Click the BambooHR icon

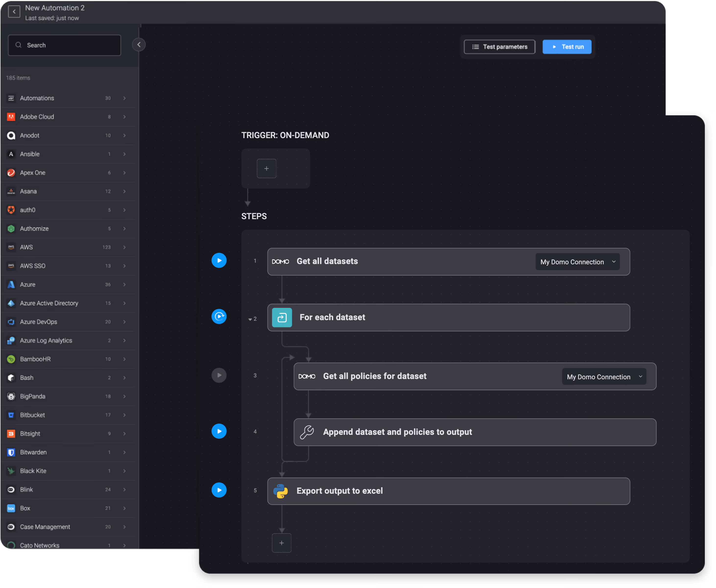coord(11,359)
